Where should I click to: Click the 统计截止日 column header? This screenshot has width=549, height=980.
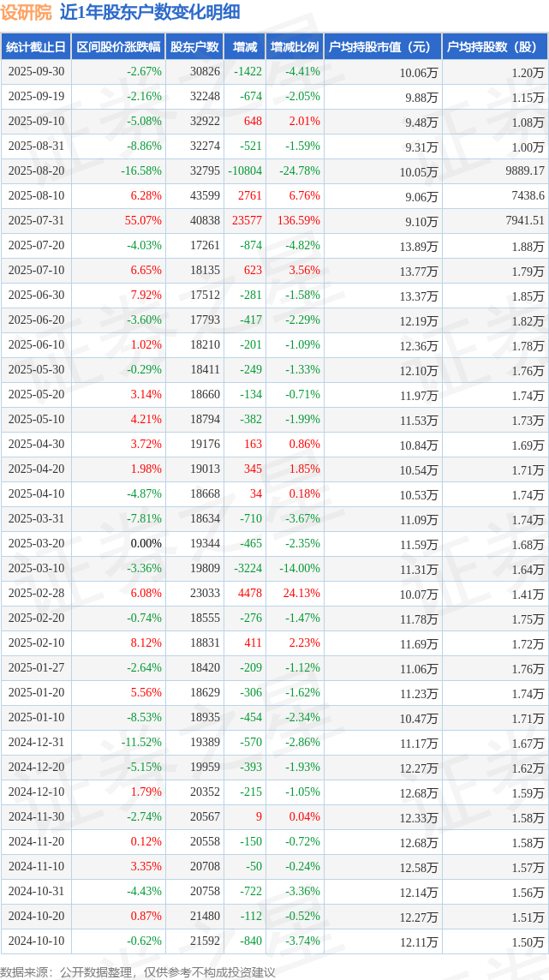pos(36,47)
